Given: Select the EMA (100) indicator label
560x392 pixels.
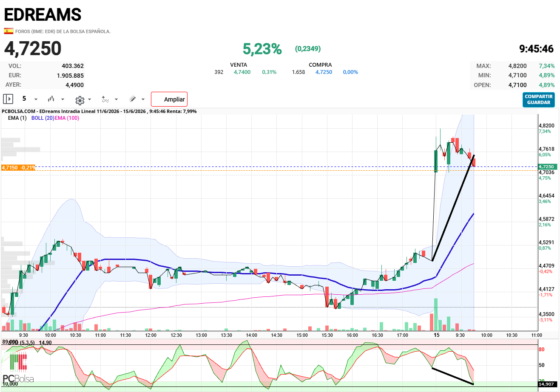Looking at the screenshot, I should coord(67,118).
